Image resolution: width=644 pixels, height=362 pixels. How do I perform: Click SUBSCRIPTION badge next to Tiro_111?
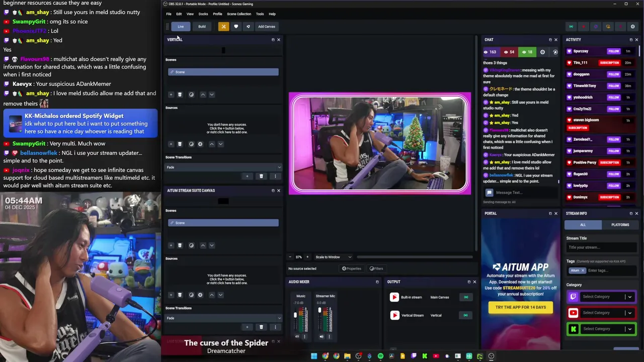[x=609, y=63]
